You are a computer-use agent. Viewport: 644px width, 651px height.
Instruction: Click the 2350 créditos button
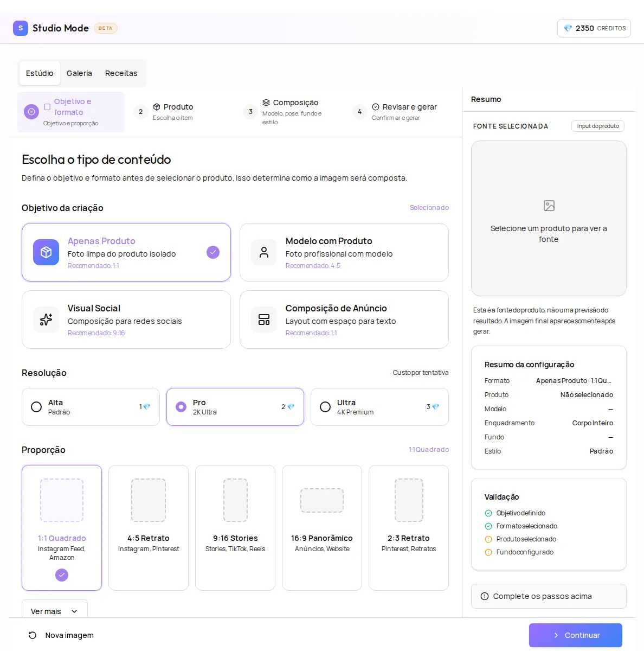[x=594, y=28]
